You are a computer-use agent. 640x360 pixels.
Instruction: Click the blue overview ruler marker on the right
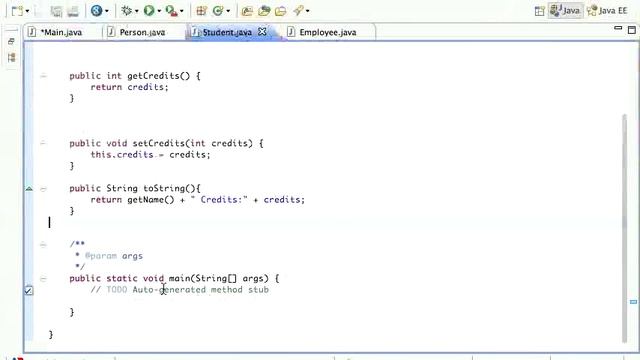click(633, 302)
